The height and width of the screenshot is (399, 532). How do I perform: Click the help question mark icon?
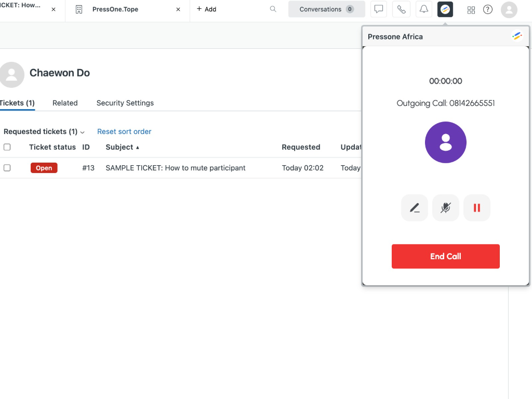point(487,9)
